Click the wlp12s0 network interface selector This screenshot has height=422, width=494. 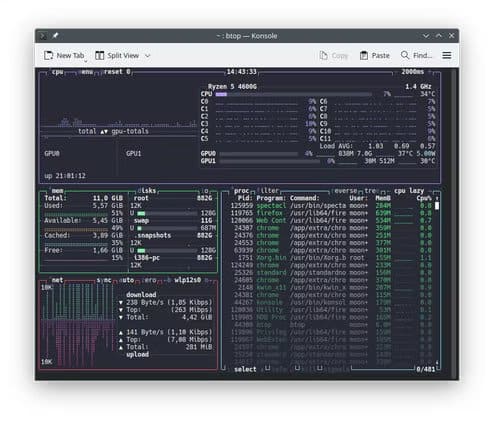click(187, 280)
